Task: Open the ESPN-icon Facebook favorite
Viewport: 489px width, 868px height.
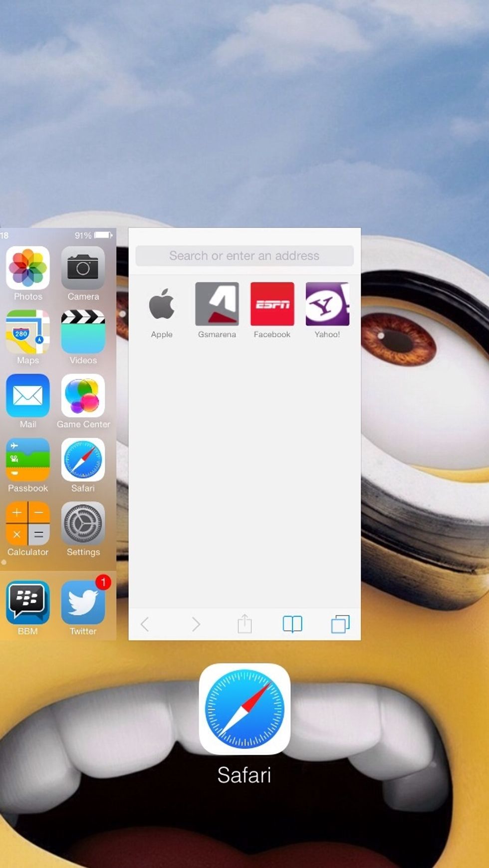Action: 272,304
